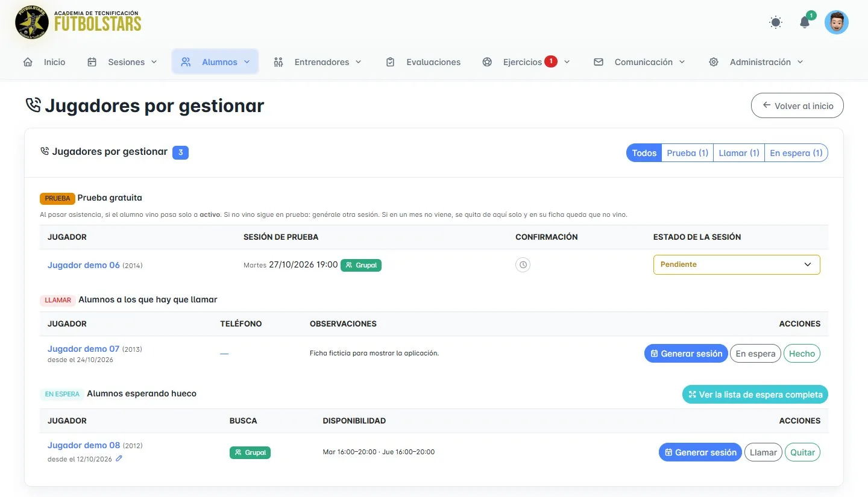Click the Grupal badge next to 27/10/2026 19:00
The height and width of the screenshot is (497, 868).
point(361,264)
